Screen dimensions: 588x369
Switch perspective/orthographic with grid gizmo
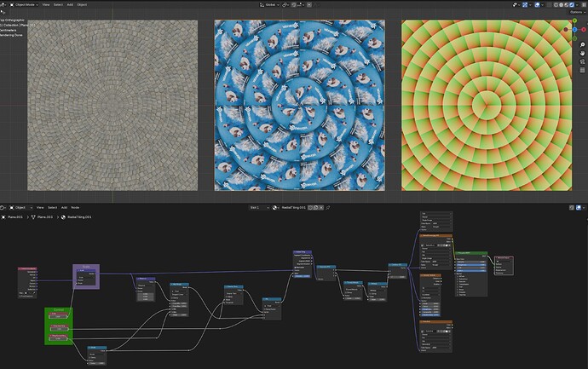[x=582, y=70]
